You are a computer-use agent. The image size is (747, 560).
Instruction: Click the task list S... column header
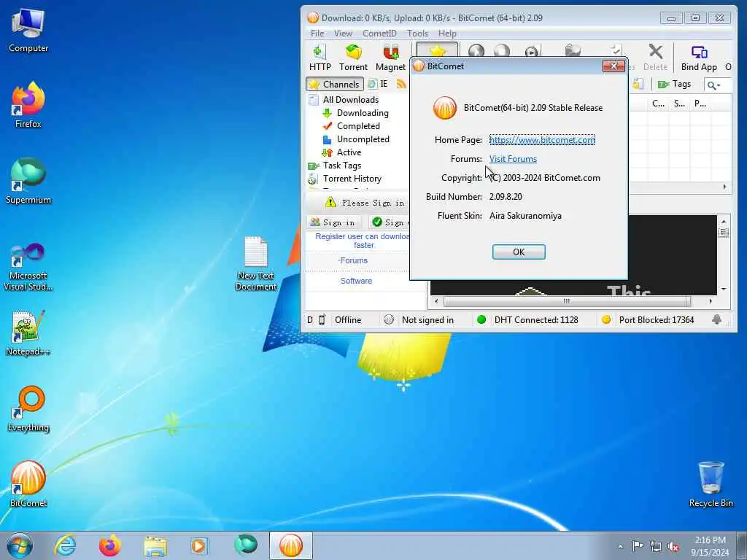679,104
